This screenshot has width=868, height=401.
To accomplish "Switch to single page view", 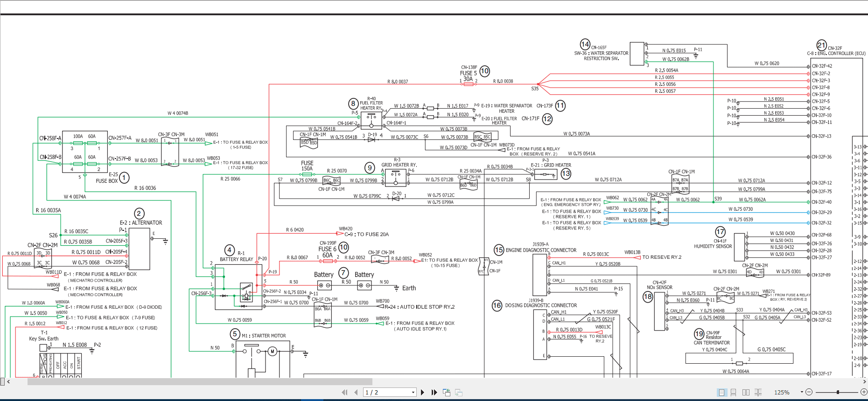I will coord(722,393).
